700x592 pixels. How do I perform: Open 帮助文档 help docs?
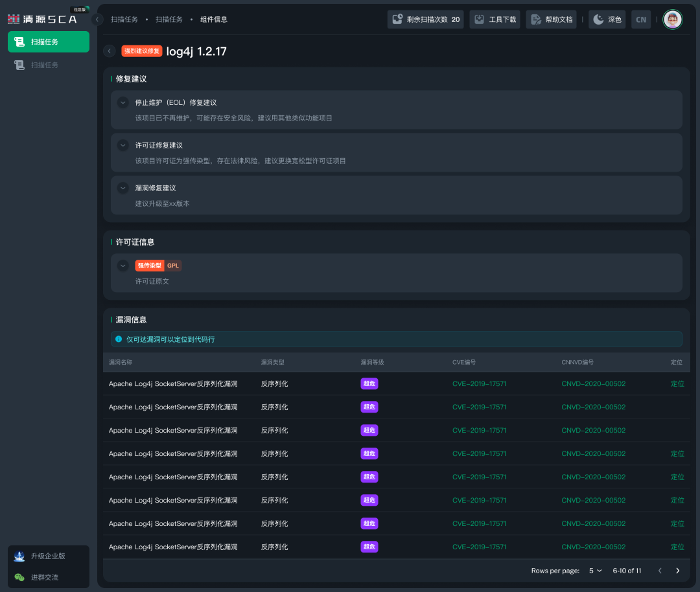point(552,19)
